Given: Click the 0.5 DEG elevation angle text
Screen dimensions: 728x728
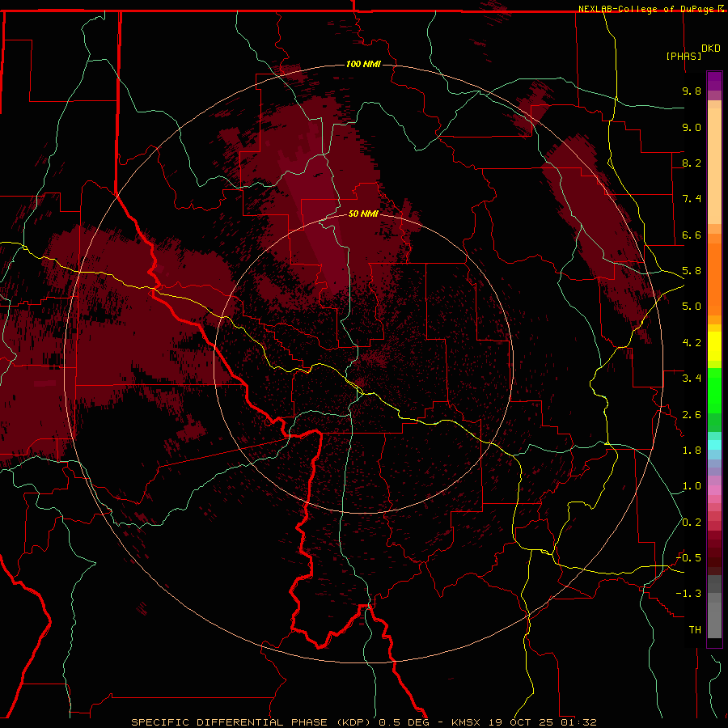Looking at the screenshot, I should (404, 722).
